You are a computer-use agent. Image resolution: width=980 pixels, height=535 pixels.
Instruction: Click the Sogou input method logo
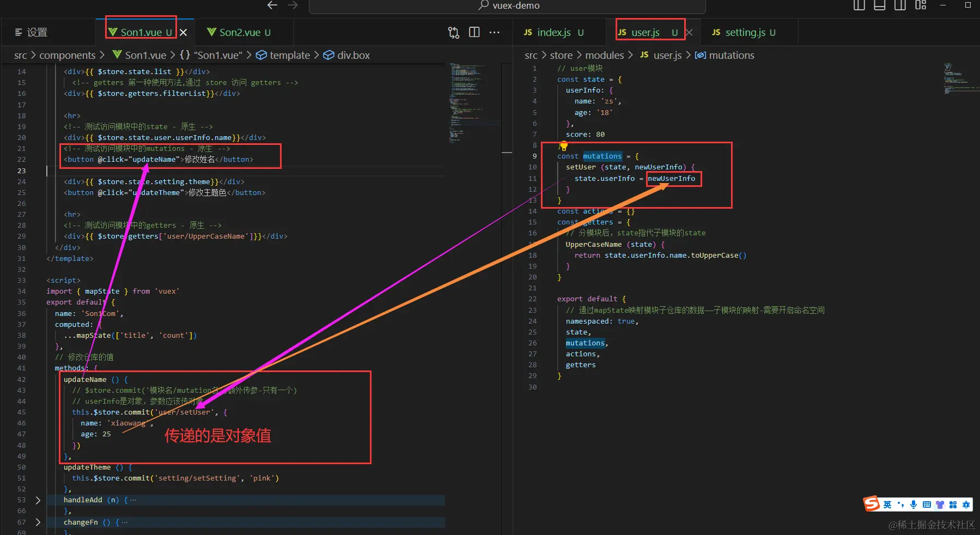click(872, 504)
